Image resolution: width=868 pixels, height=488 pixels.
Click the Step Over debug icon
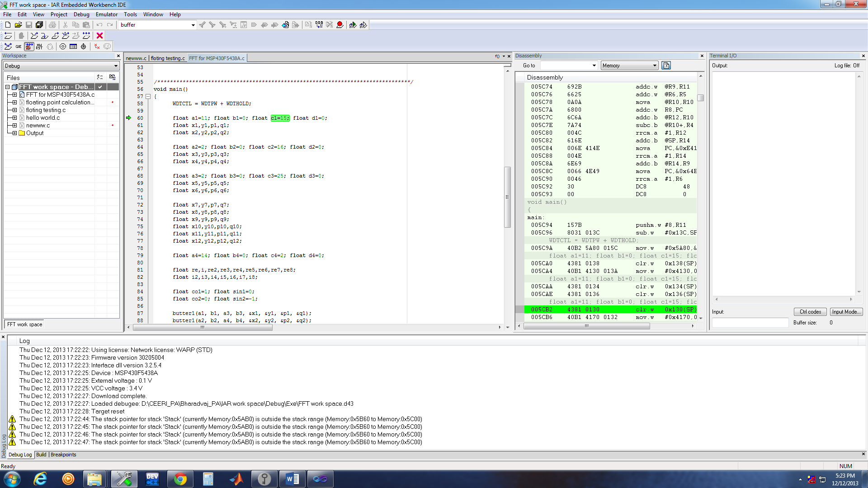click(34, 35)
